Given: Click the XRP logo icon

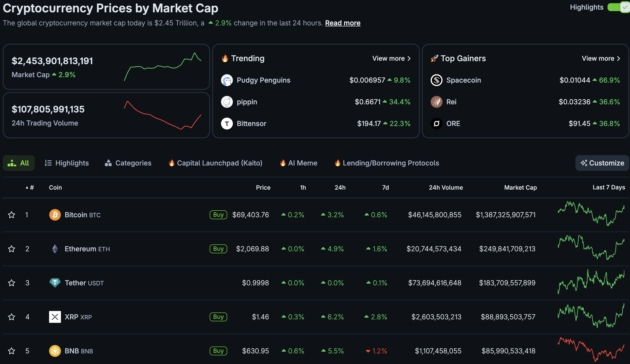Looking at the screenshot, I should [x=55, y=317].
